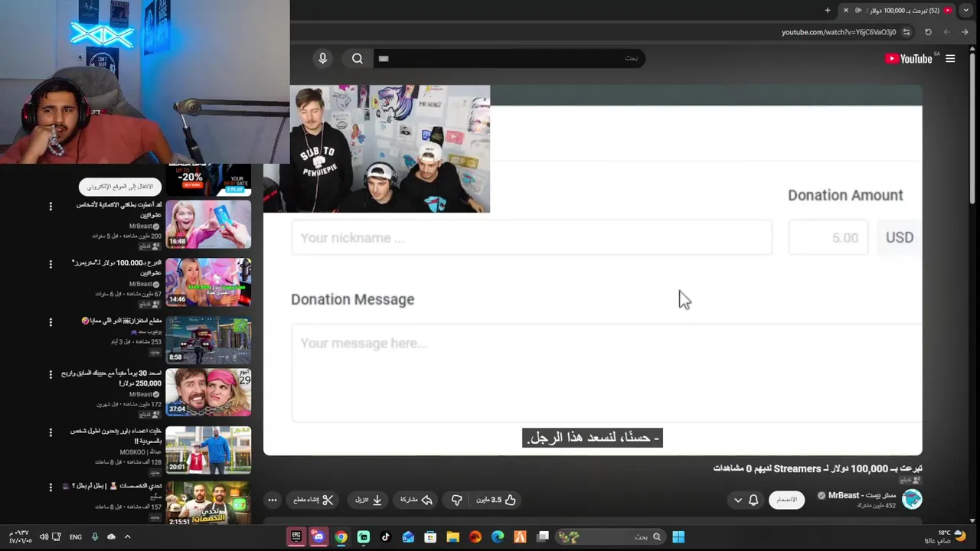Image resolution: width=980 pixels, height=551 pixels.
Task: Open options menu for the 8:58 video
Action: 51,322
